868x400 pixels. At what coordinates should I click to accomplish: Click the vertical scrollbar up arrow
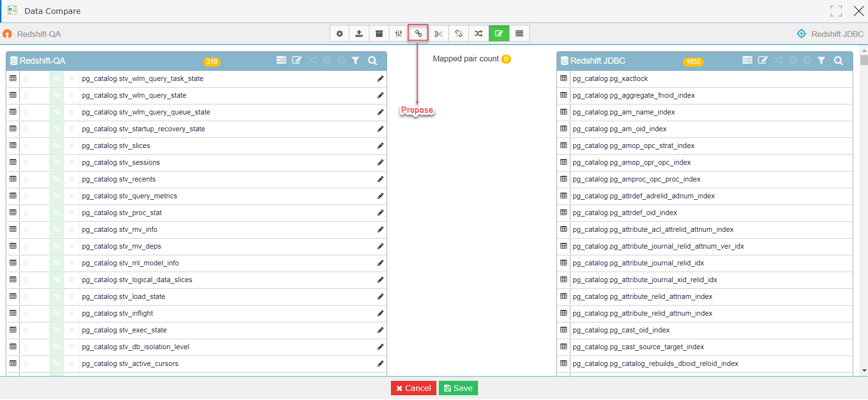864,50
